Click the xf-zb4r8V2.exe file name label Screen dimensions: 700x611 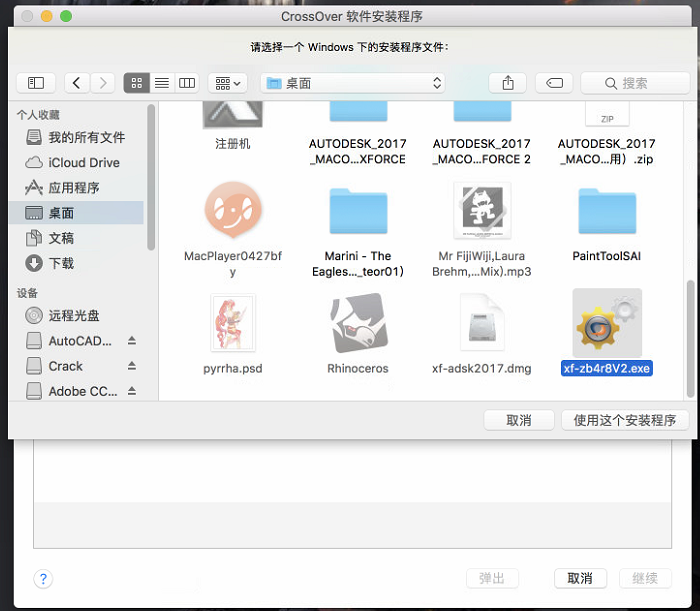coord(607,369)
